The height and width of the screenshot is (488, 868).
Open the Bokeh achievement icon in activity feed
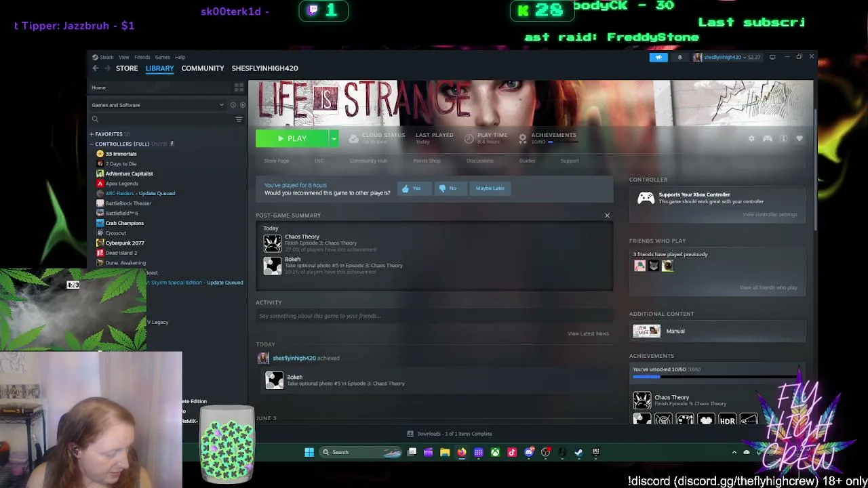click(274, 380)
